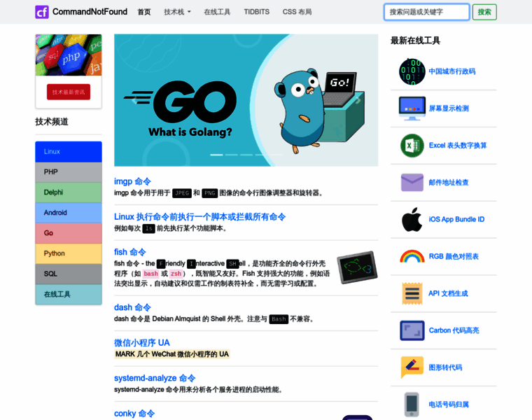Focus the search keyword input field
Screen dimensions: 532x420
click(x=427, y=12)
